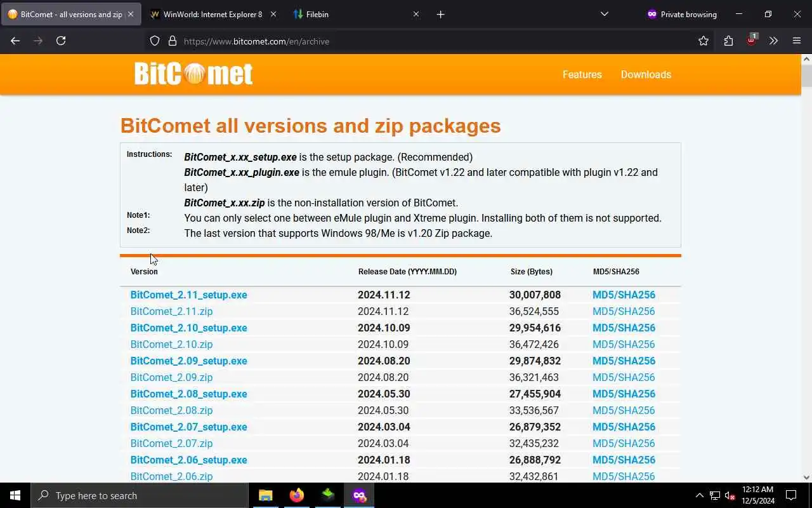This screenshot has width=812, height=508.
Task: Download BitComet_2.09_setup.exe
Action: 188,361
